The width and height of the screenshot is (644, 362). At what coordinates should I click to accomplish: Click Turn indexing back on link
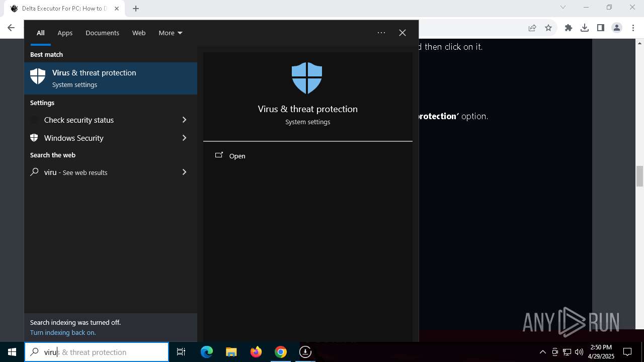coord(63,332)
